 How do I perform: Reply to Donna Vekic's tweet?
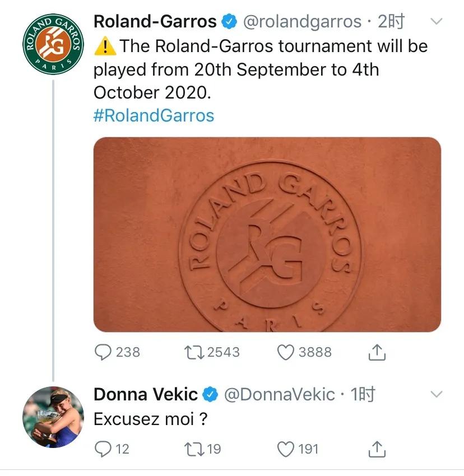(x=104, y=449)
